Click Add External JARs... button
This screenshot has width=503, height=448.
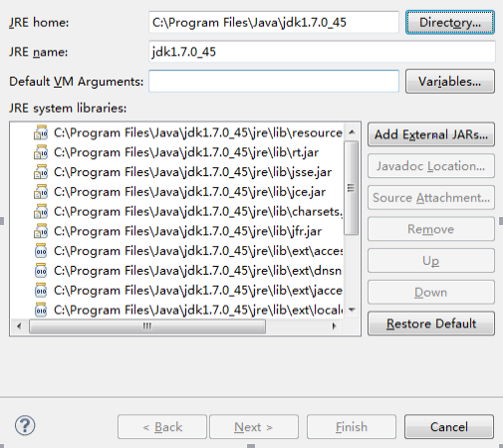tap(431, 134)
